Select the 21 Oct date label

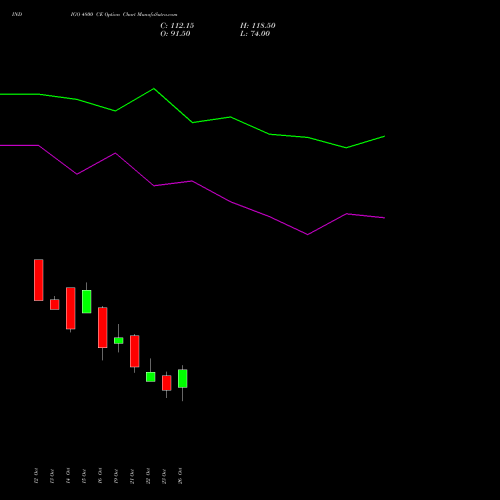point(132,476)
